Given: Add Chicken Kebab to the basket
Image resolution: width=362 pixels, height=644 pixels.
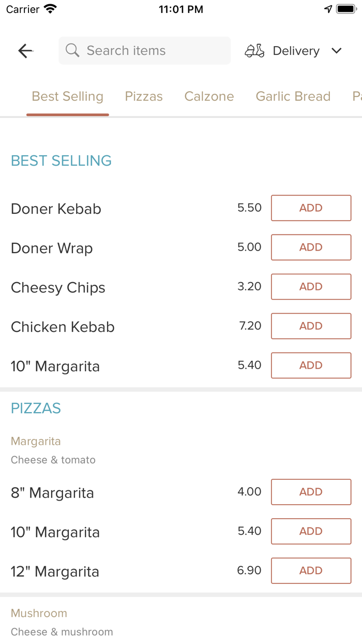Looking at the screenshot, I should coord(311,326).
